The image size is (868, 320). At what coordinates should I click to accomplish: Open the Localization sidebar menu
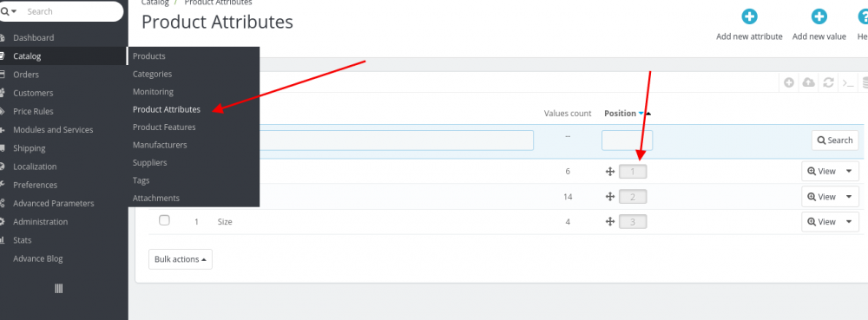35,167
